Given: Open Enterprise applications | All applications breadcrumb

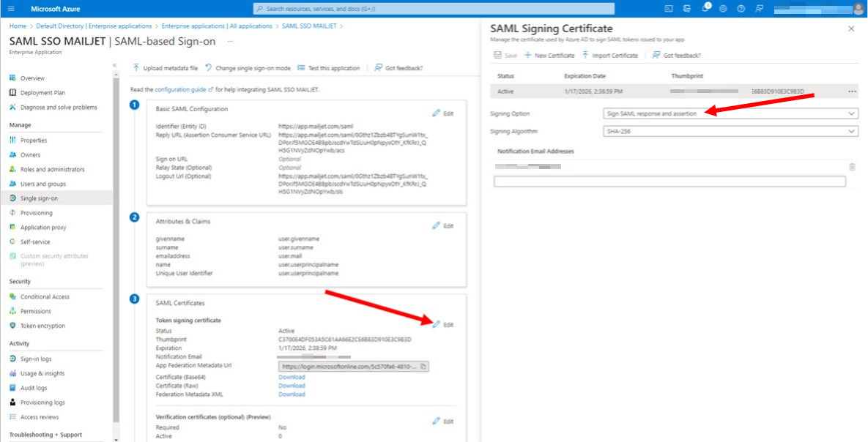Looking at the screenshot, I should [217, 26].
